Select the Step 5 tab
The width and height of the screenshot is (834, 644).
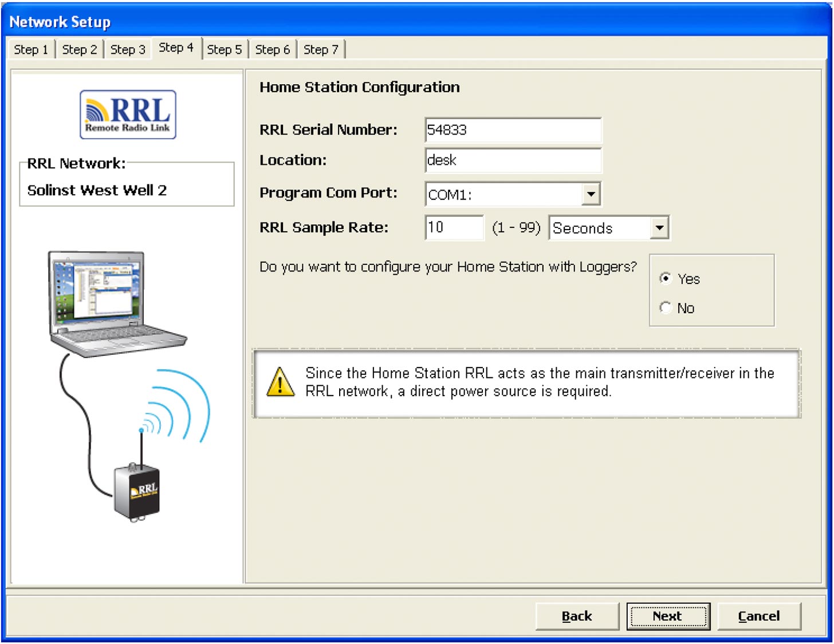(x=225, y=49)
